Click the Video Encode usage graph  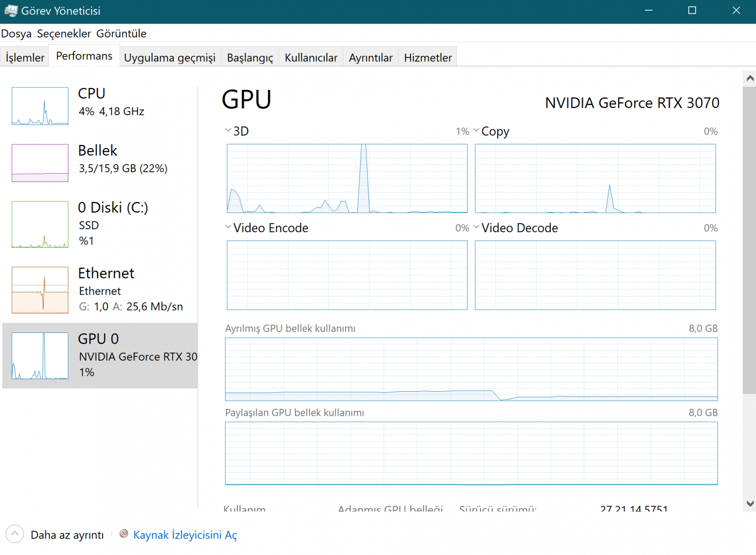(347, 275)
